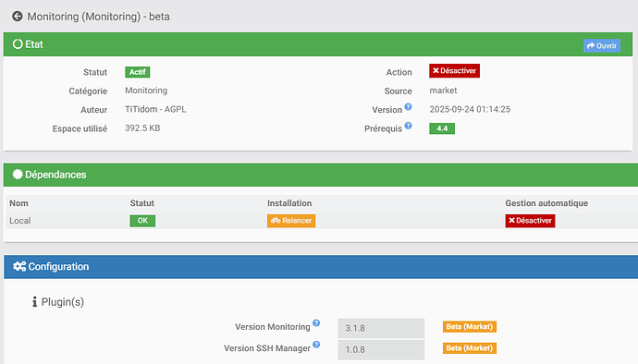Click the 'Action' label
638x364 pixels.
click(x=399, y=72)
